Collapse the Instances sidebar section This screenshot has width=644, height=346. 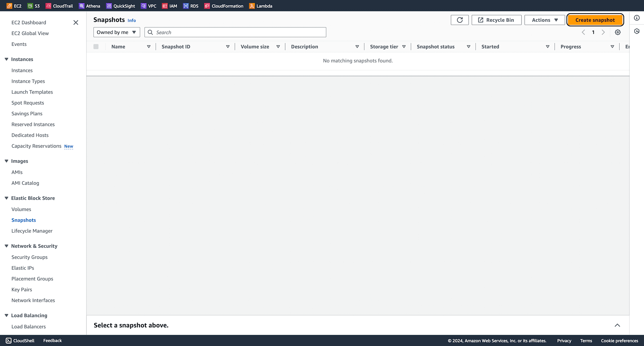6,59
